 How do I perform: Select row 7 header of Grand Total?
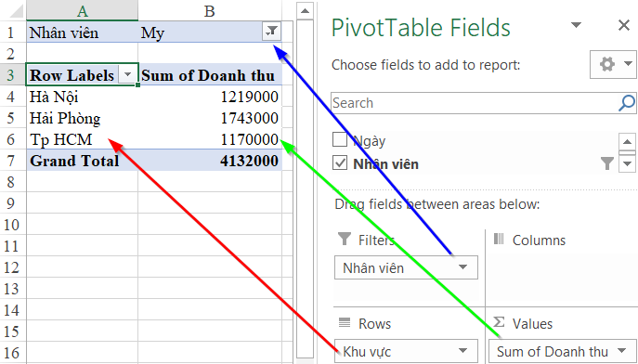[11, 161]
